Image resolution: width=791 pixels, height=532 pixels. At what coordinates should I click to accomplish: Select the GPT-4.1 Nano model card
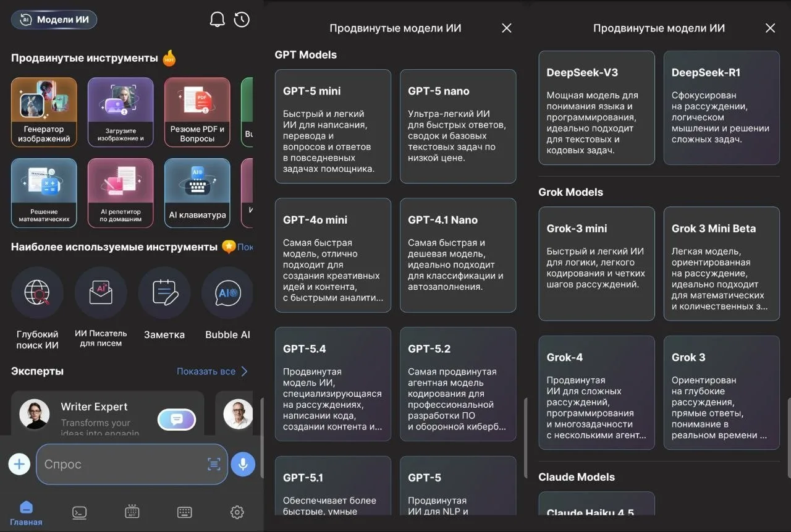pyautogui.click(x=458, y=255)
